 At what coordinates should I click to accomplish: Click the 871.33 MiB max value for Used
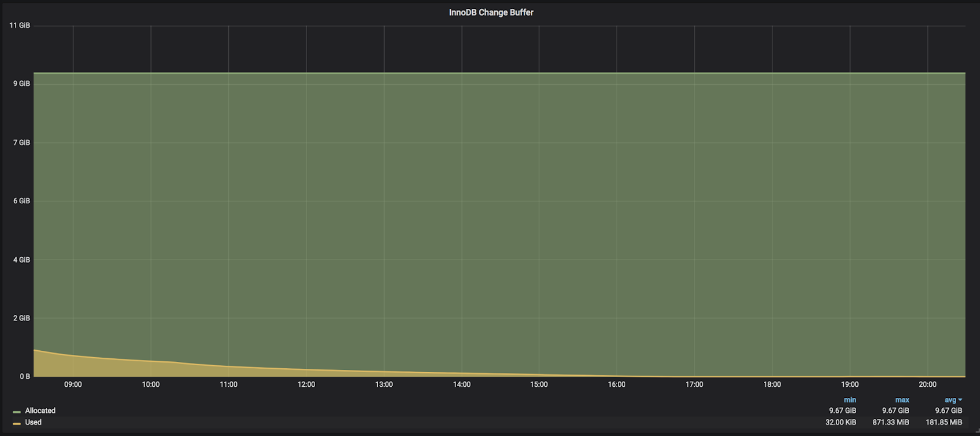pyautogui.click(x=891, y=422)
